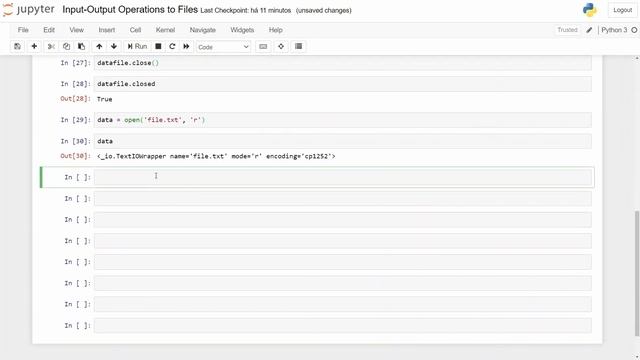Open the Help menu
The height and width of the screenshot is (360, 640).
[276, 30]
